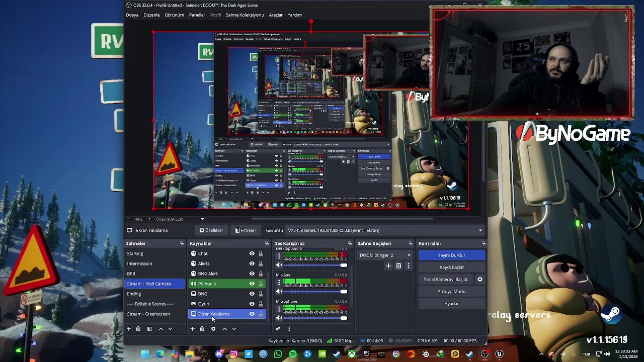The height and width of the screenshot is (362, 644).
Task: Toggle visibility of Alerts source
Action: [252, 263]
